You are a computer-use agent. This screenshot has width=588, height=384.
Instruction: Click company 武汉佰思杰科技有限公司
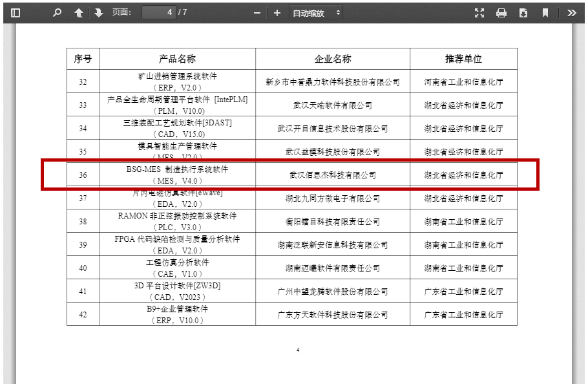pyautogui.click(x=333, y=175)
